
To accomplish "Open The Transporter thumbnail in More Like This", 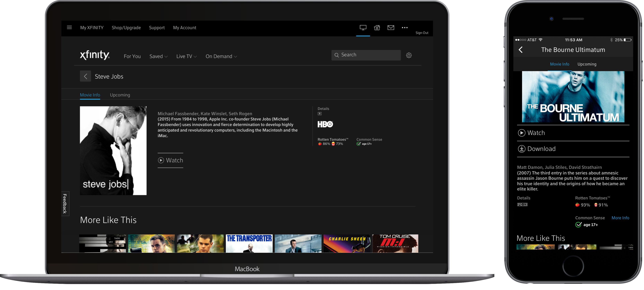I will 249,243.
